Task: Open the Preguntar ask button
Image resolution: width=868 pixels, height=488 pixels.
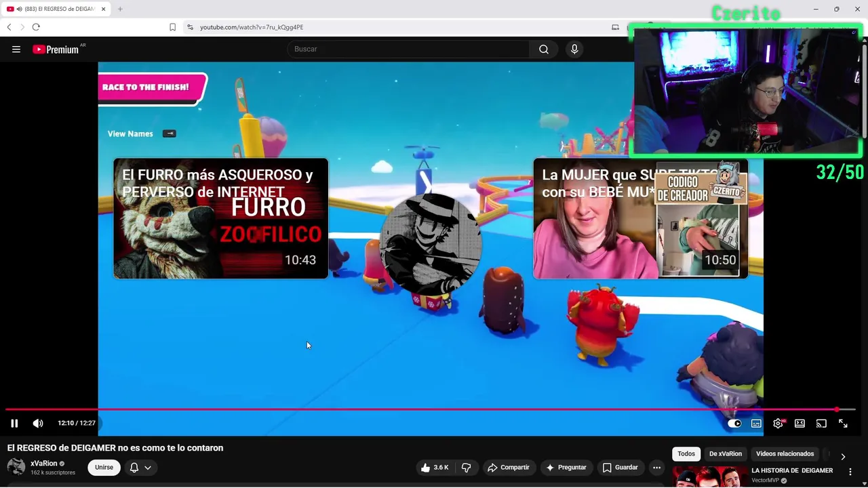Action: tap(566, 467)
